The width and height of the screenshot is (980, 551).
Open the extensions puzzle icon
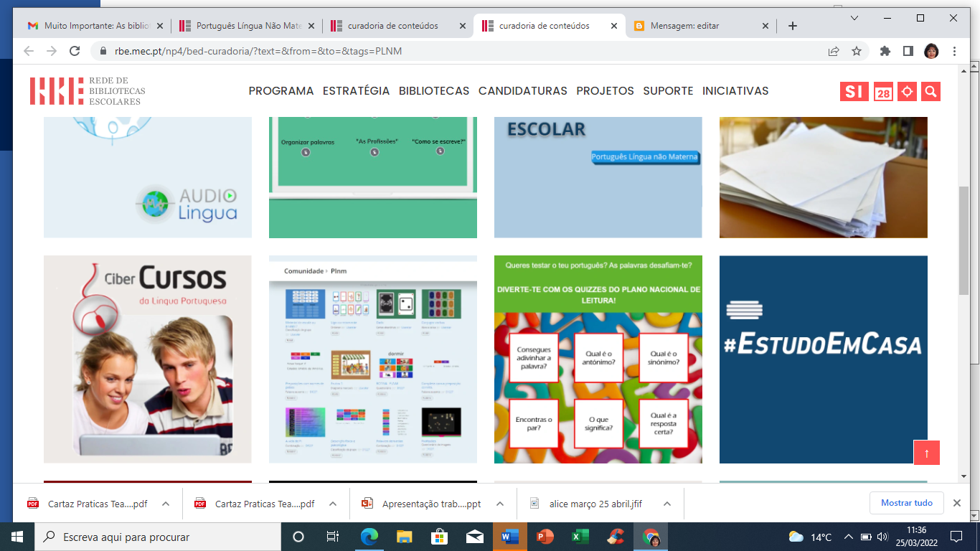(x=885, y=51)
